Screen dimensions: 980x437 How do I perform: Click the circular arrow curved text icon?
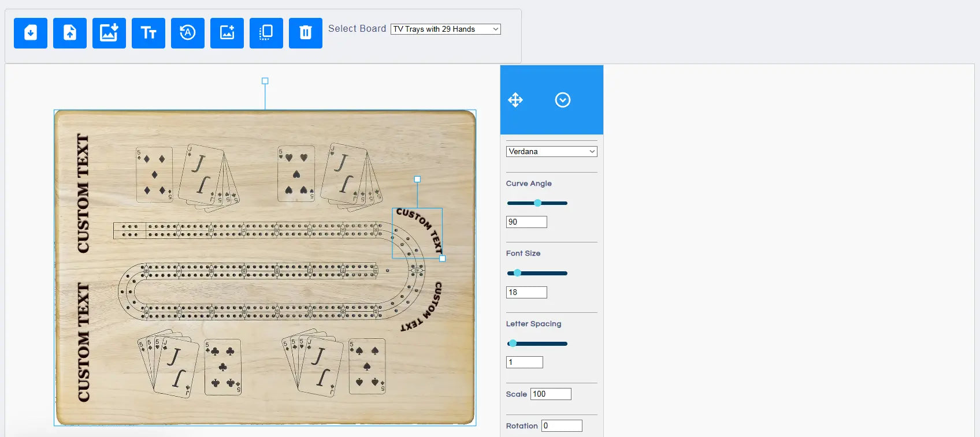point(188,33)
